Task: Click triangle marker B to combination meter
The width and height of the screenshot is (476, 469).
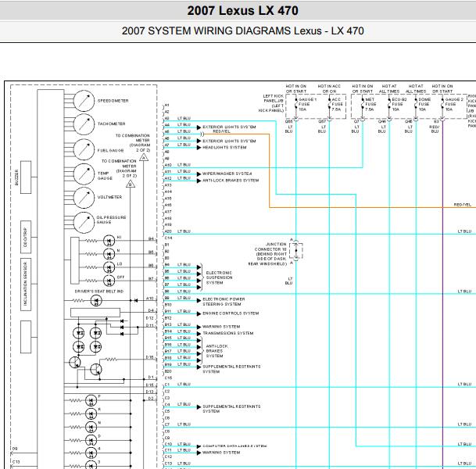Action: point(131,184)
